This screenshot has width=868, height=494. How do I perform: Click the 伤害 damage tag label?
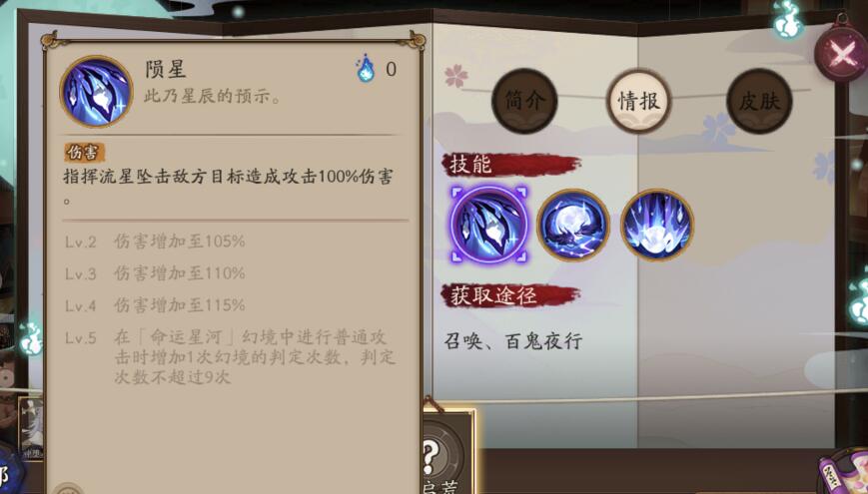(84, 152)
